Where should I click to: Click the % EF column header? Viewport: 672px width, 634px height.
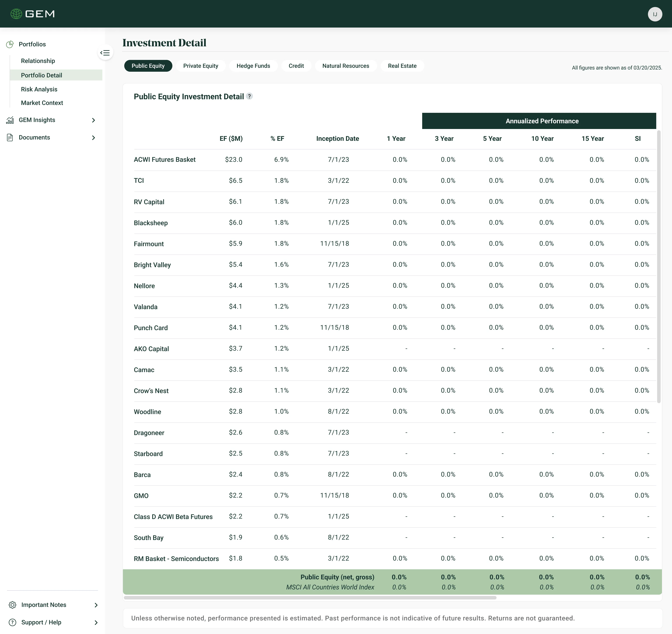pos(277,139)
